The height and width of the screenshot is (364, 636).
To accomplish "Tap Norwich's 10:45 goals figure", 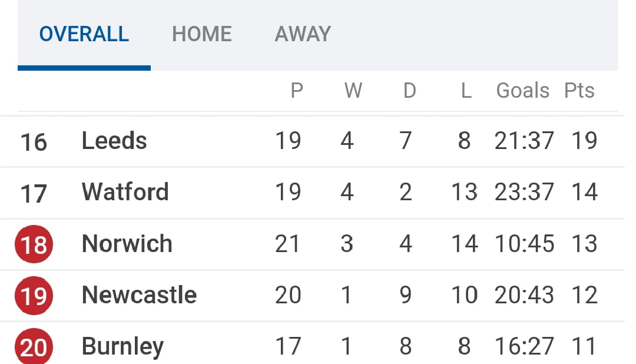I will pyautogui.click(x=524, y=244).
